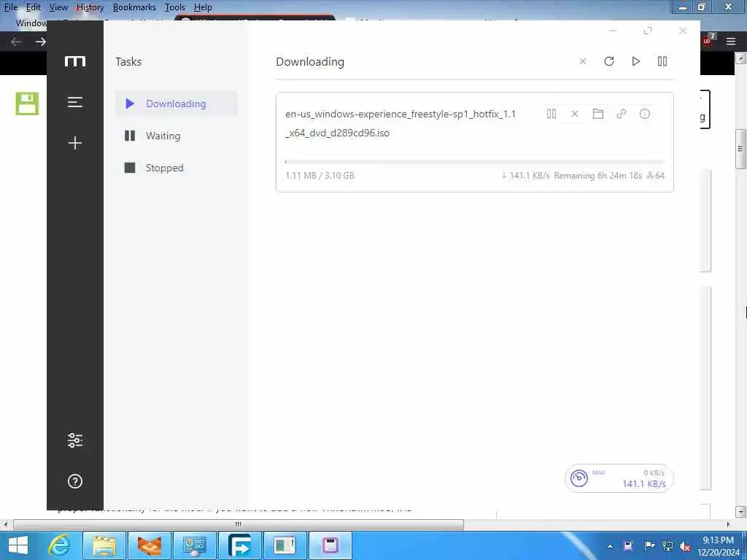The width and height of the screenshot is (747, 560).
Task: Launch Internet Explorer from the taskbar
Action: (x=60, y=545)
